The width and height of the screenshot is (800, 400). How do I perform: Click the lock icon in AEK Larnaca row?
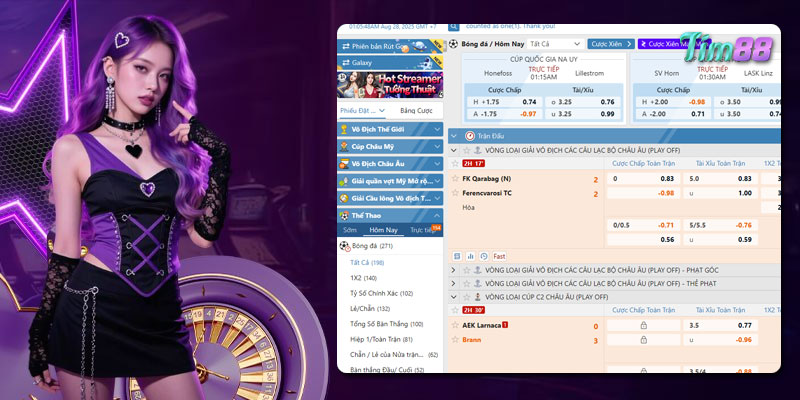point(643,325)
